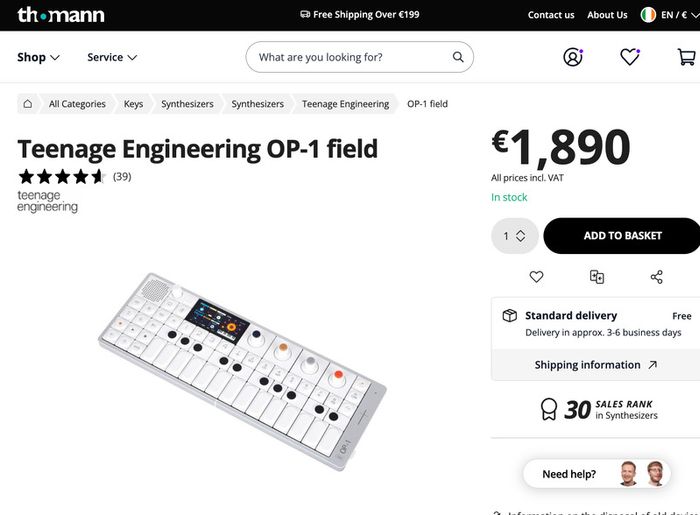This screenshot has width=700, height=515.
Task: Click the compare product icon
Action: click(597, 277)
